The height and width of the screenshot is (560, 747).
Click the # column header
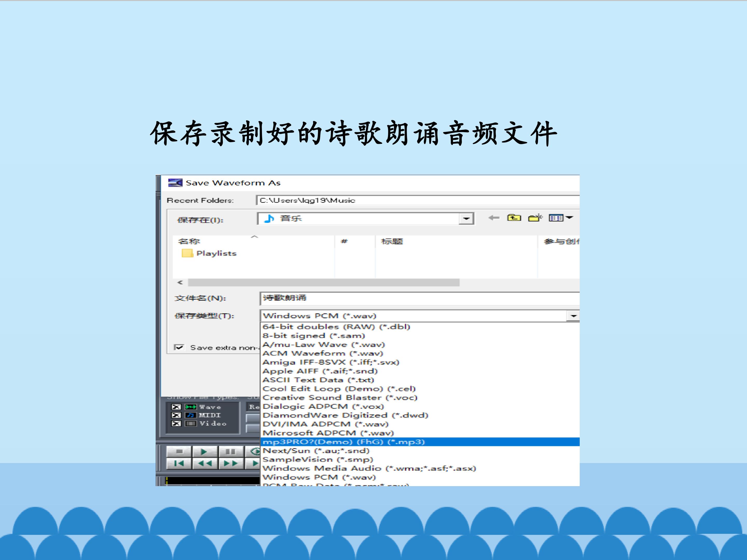coord(355,241)
